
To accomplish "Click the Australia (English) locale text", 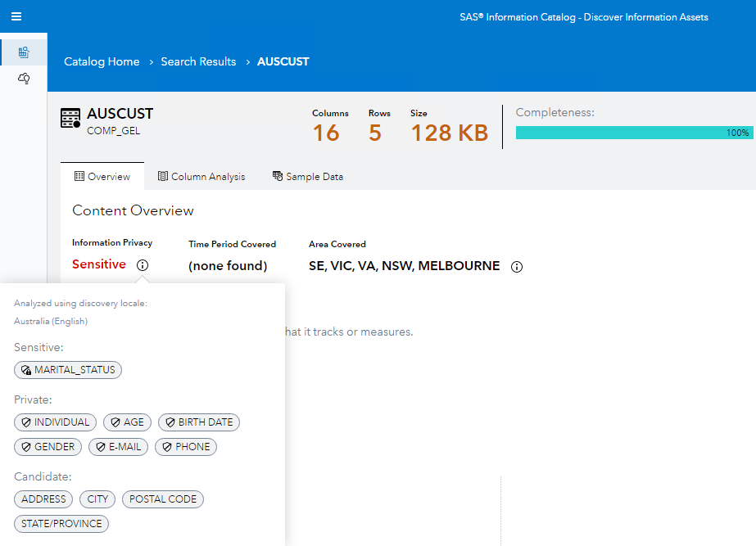I will [x=51, y=321].
